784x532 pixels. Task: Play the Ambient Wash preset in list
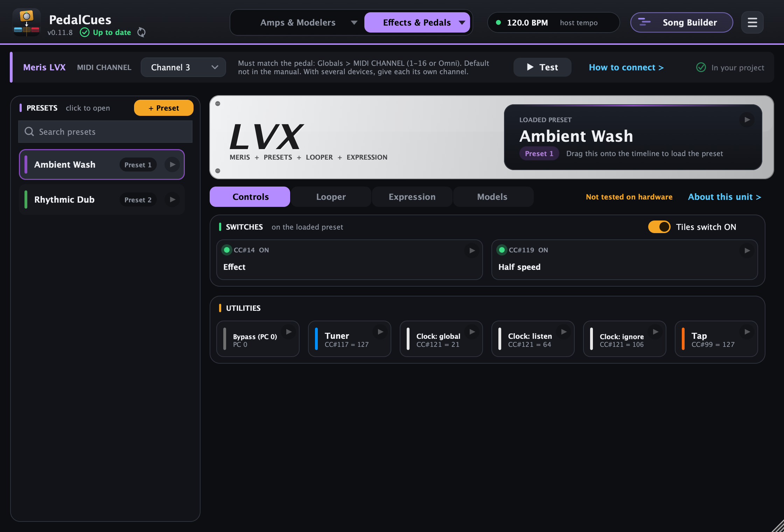tap(172, 164)
